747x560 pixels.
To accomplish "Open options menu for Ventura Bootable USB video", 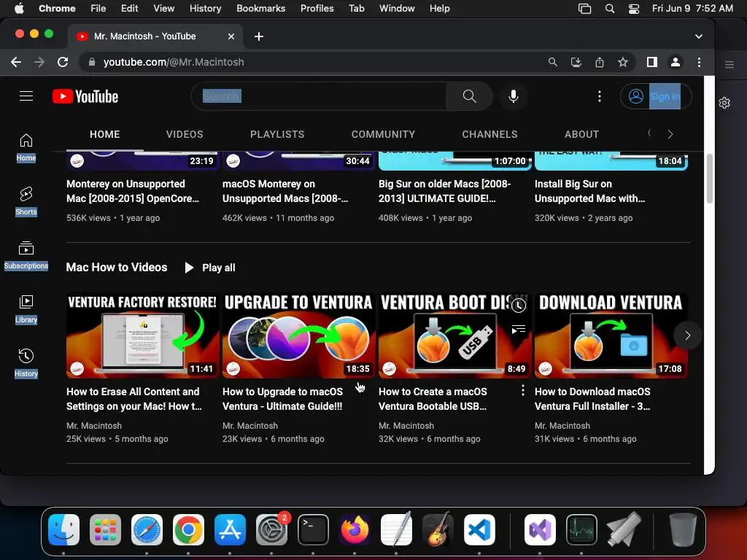I will coord(522,391).
